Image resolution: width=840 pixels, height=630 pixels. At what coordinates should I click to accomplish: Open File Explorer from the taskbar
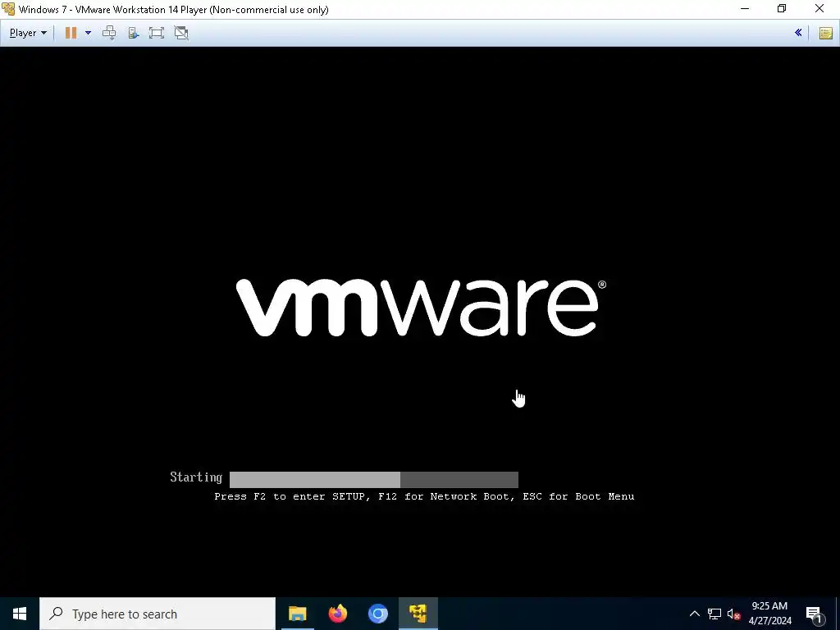click(x=297, y=614)
